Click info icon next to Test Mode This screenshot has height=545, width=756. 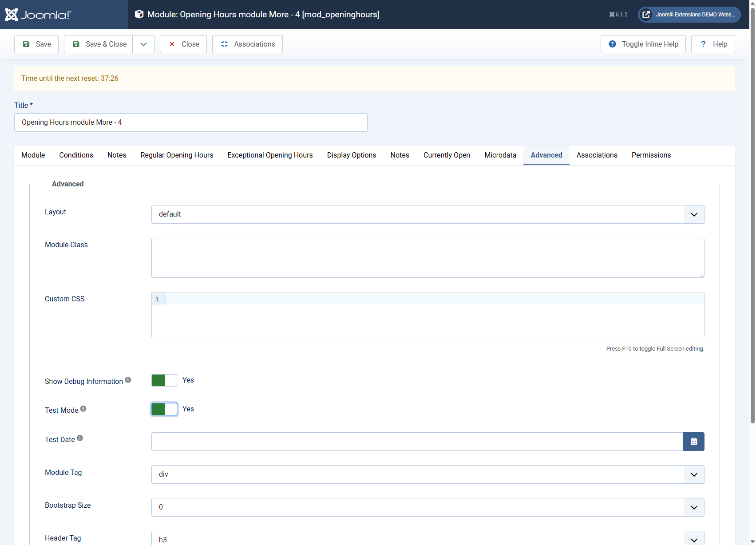[83, 409]
